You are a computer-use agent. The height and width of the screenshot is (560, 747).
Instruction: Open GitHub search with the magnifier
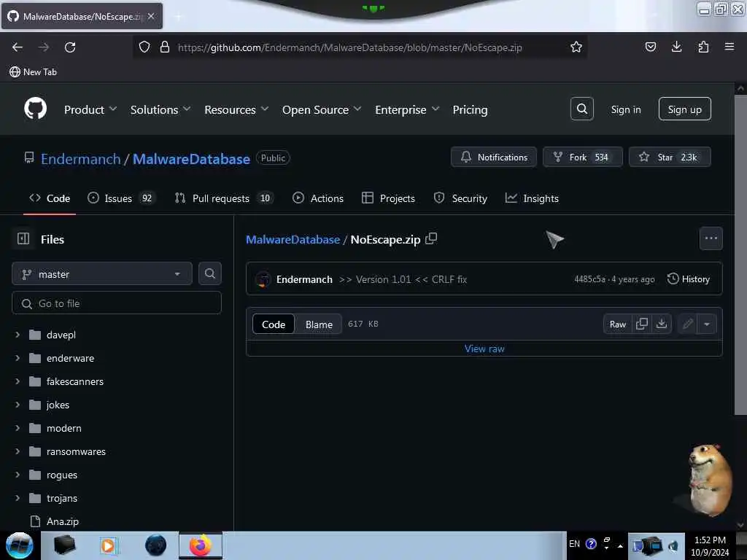point(581,109)
